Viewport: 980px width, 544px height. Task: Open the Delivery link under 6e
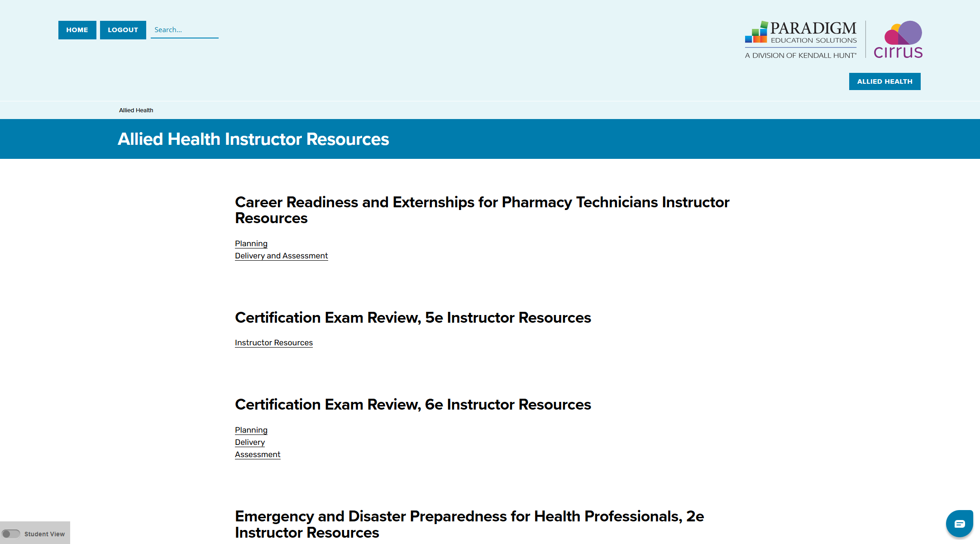[250, 442]
